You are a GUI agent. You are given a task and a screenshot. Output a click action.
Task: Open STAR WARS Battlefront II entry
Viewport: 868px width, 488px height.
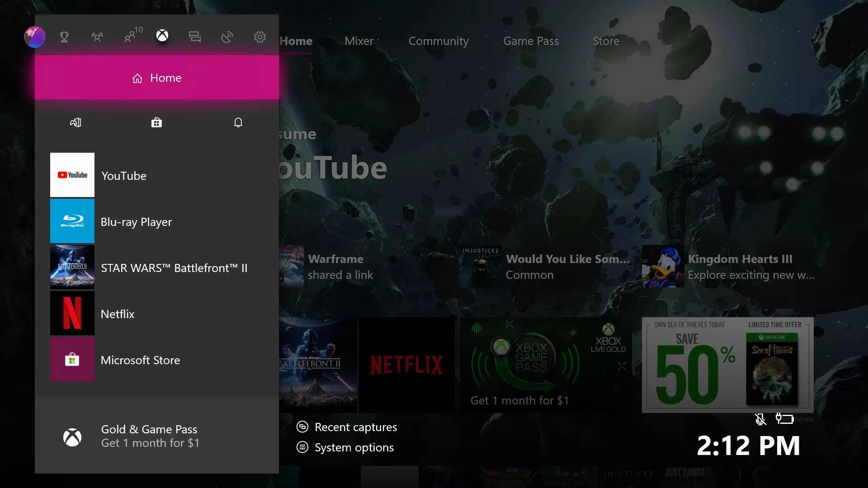click(x=157, y=267)
